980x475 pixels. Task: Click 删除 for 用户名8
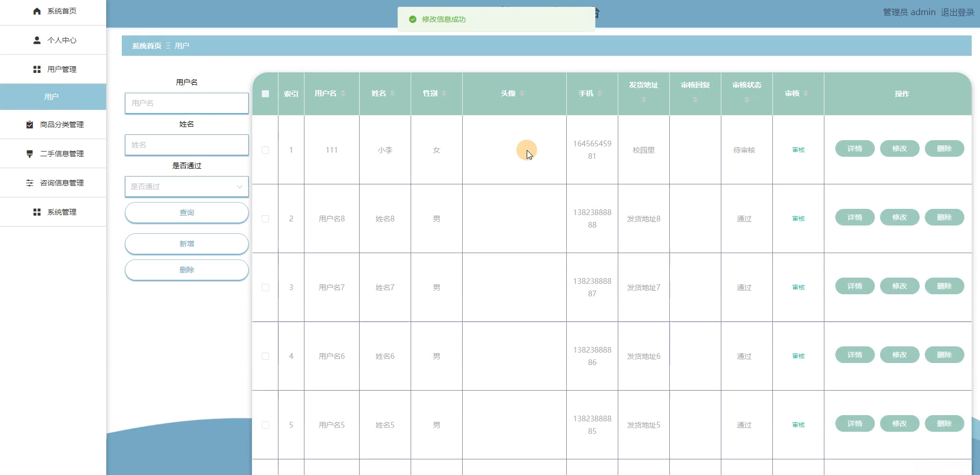(945, 217)
